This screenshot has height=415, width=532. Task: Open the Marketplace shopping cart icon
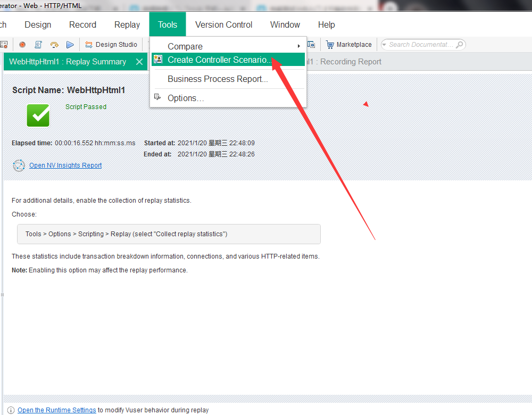(x=330, y=45)
